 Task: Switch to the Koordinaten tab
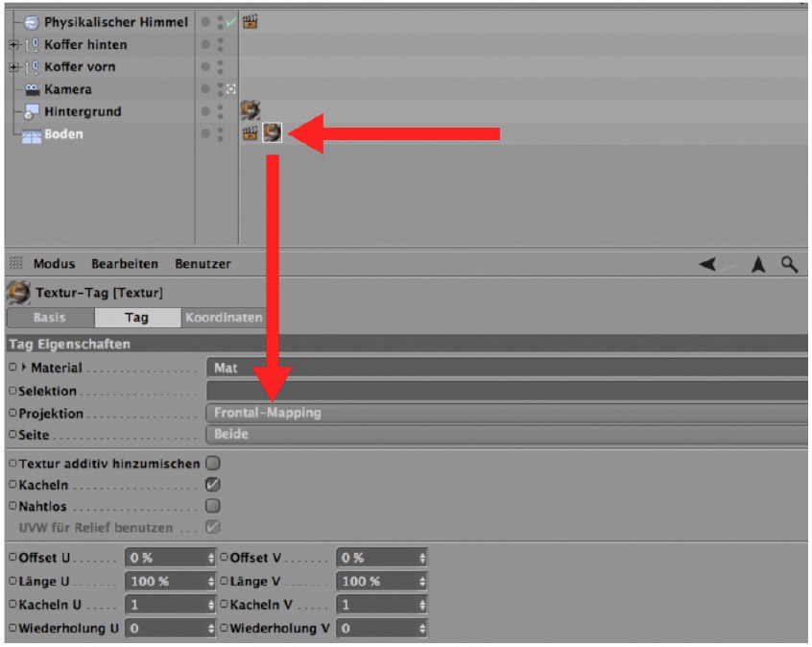(224, 318)
